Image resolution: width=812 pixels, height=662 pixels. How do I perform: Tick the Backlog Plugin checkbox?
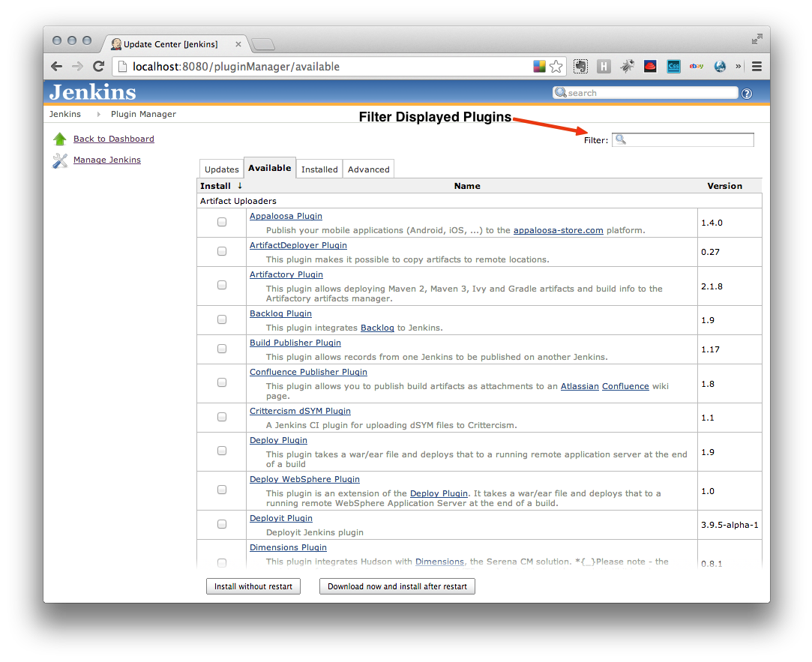click(x=222, y=319)
